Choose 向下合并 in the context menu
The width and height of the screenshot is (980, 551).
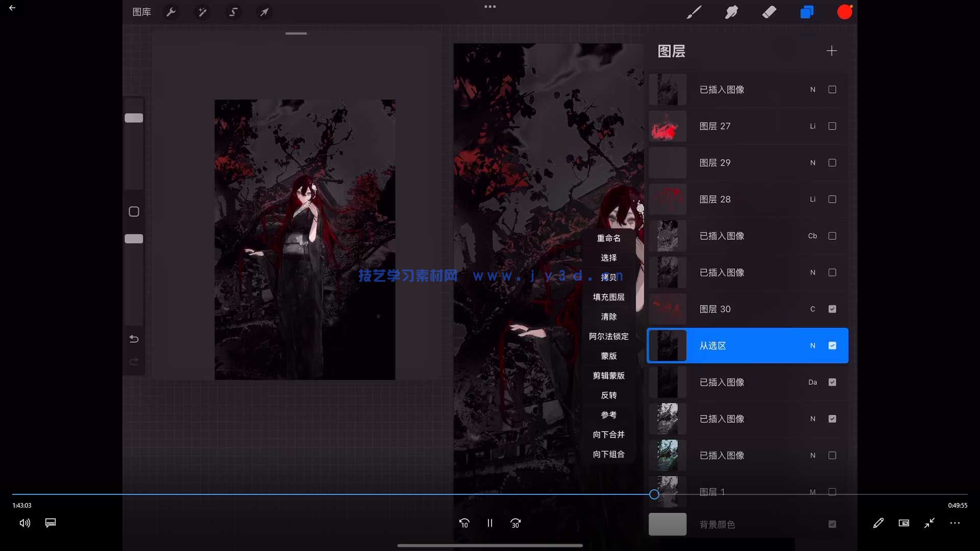click(x=608, y=434)
